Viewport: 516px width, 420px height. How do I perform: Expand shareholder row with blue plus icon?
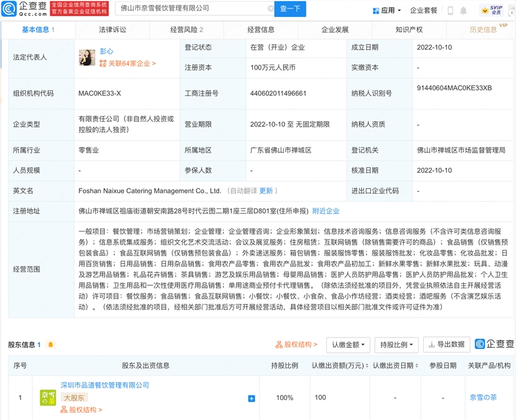click(252, 399)
